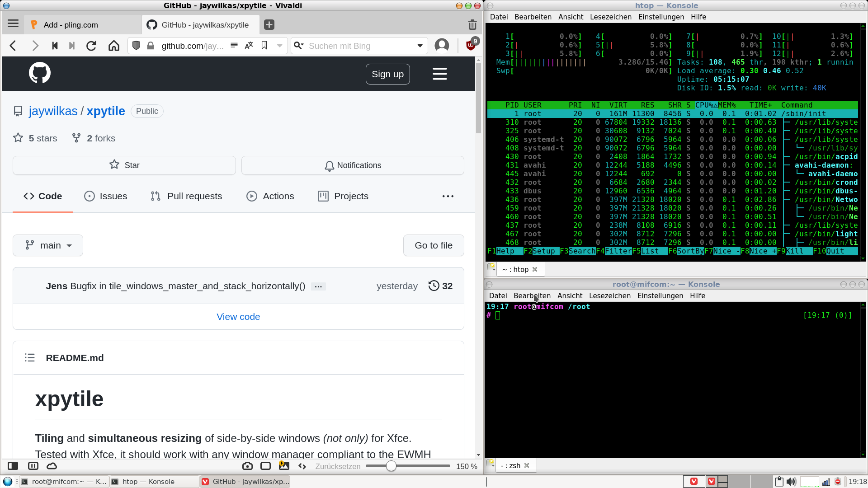Open the address field dropdown arrow
The image size is (868, 488).
pos(280,46)
